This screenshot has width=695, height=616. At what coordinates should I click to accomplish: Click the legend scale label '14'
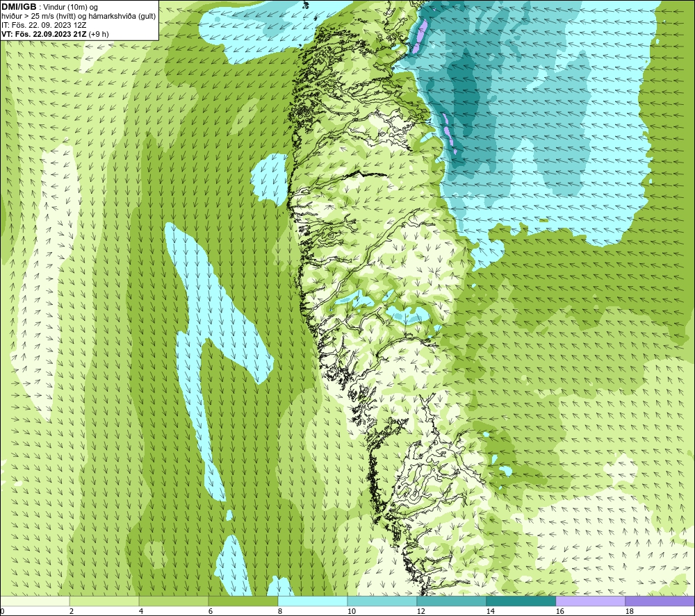click(x=490, y=612)
